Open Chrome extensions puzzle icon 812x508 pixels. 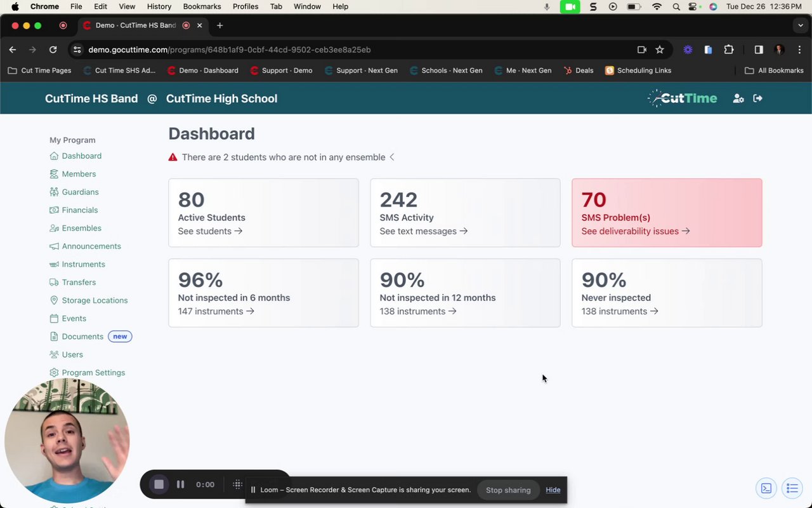point(728,50)
